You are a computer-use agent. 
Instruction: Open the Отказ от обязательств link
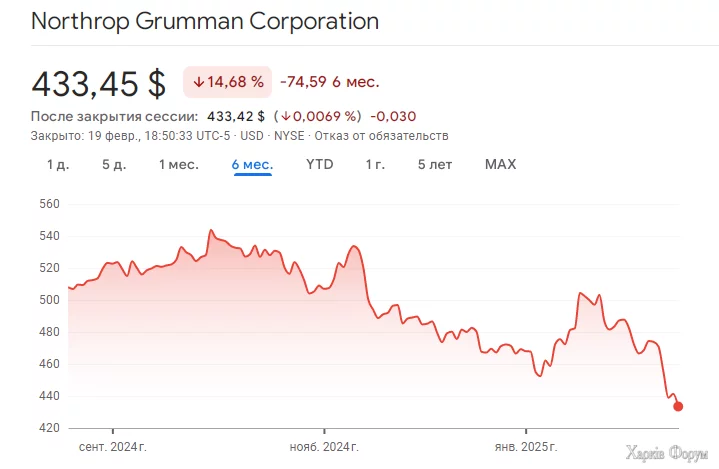click(382, 135)
